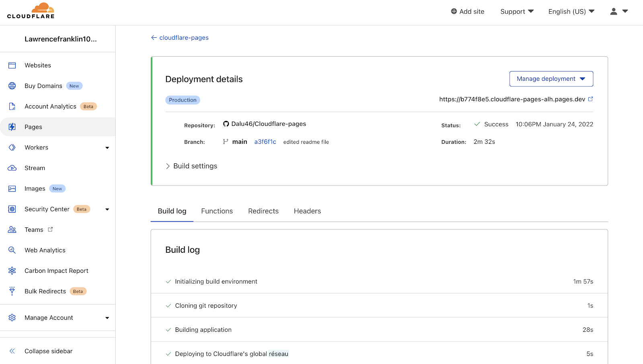Open the user profile icon menu
Viewport: 643px width, 364px height.
tap(613, 11)
